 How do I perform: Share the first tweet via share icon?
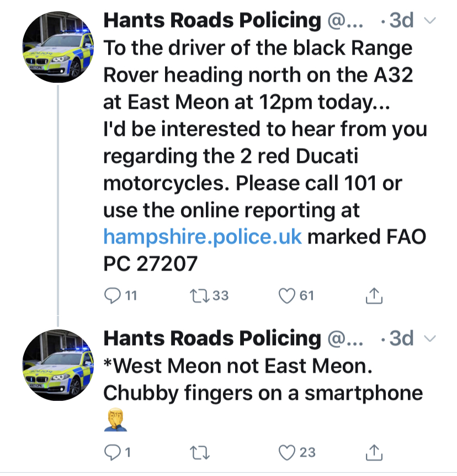[374, 295]
